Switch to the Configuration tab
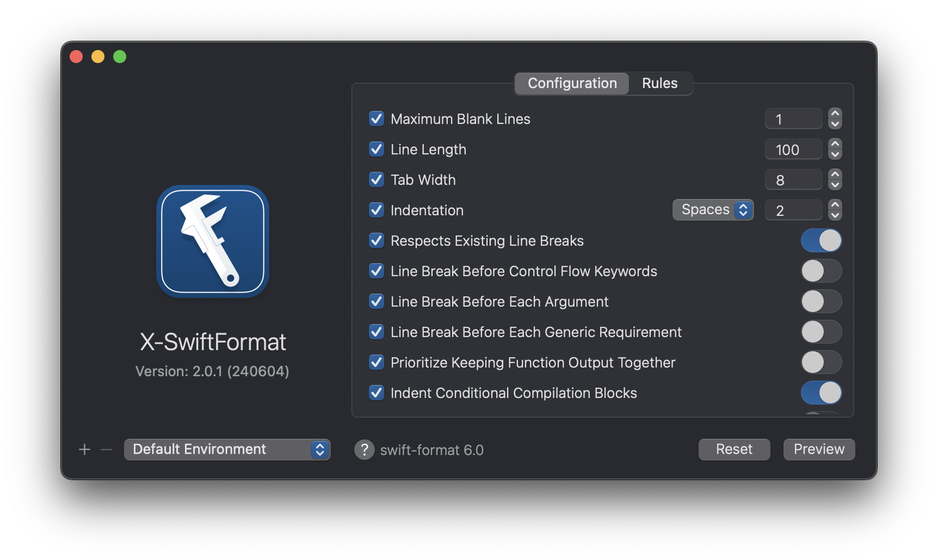Viewport: 938px width, 560px height. coord(572,83)
